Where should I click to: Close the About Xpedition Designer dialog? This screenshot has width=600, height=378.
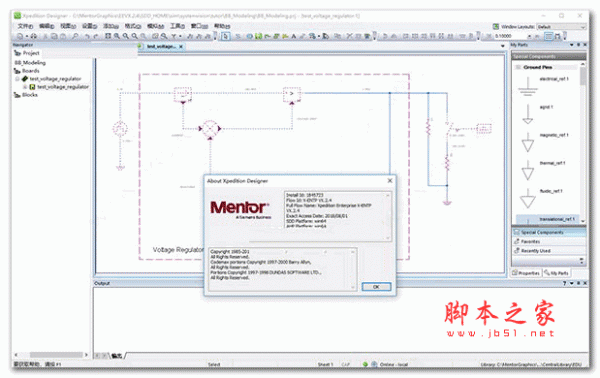pos(390,181)
